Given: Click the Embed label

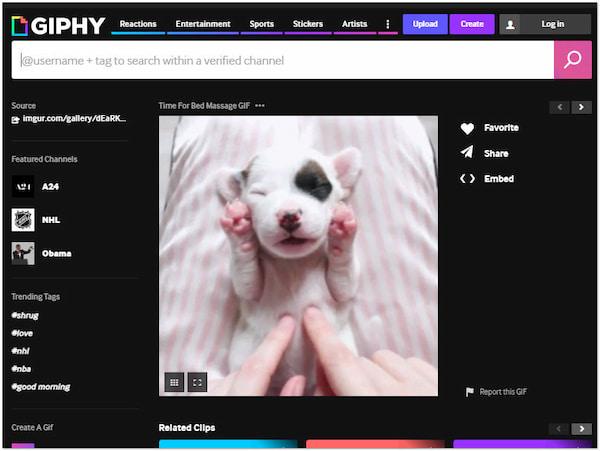Looking at the screenshot, I should (x=499, y=179).
